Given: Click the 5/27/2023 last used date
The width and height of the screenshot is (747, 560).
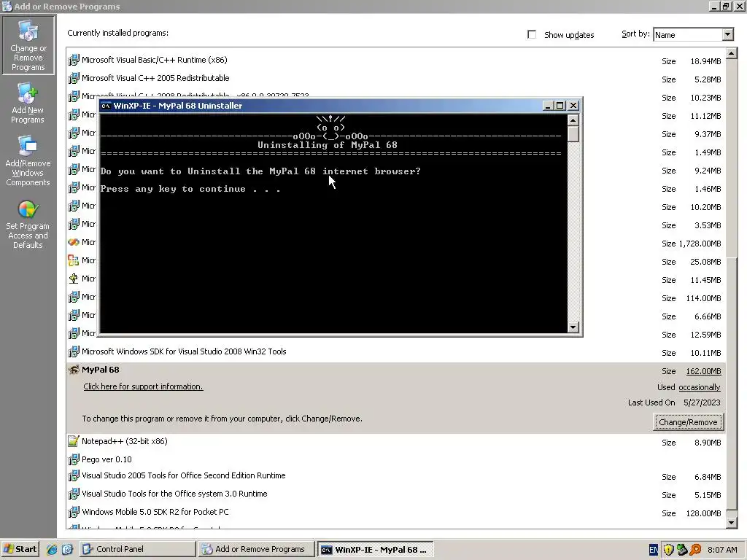Looking at the screenshot, I should click(702, 402).
